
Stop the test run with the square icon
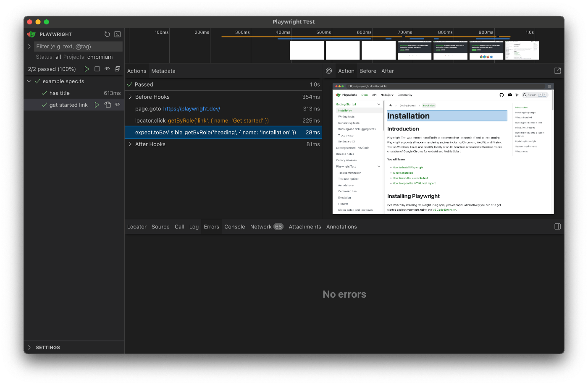(97, 69)
